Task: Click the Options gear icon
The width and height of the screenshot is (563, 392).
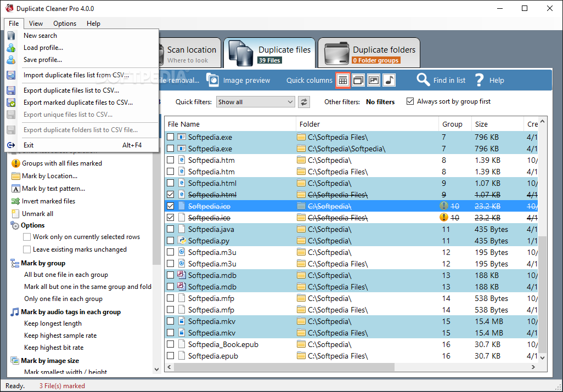Action: pyautogui.click(x=15, y=225)
